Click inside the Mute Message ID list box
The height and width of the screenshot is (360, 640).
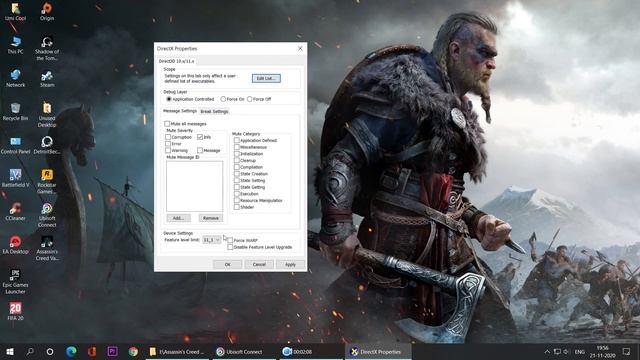coord(194,186)
